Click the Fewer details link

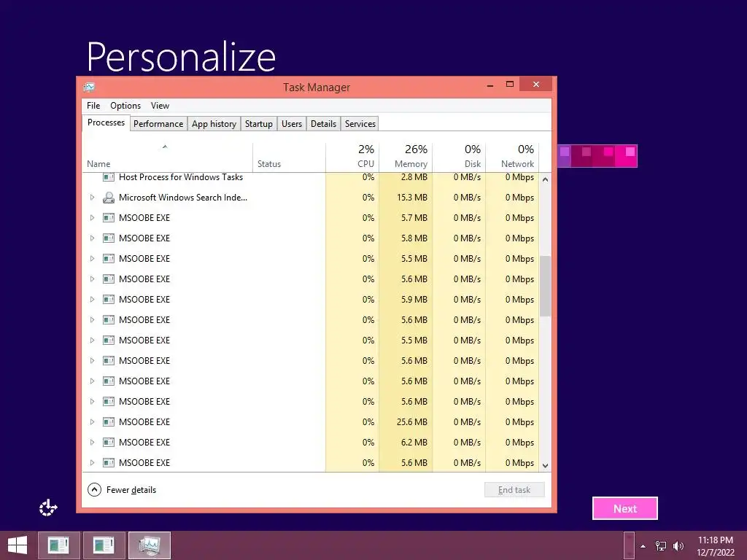pyautogui.click(x=131, y=490)
